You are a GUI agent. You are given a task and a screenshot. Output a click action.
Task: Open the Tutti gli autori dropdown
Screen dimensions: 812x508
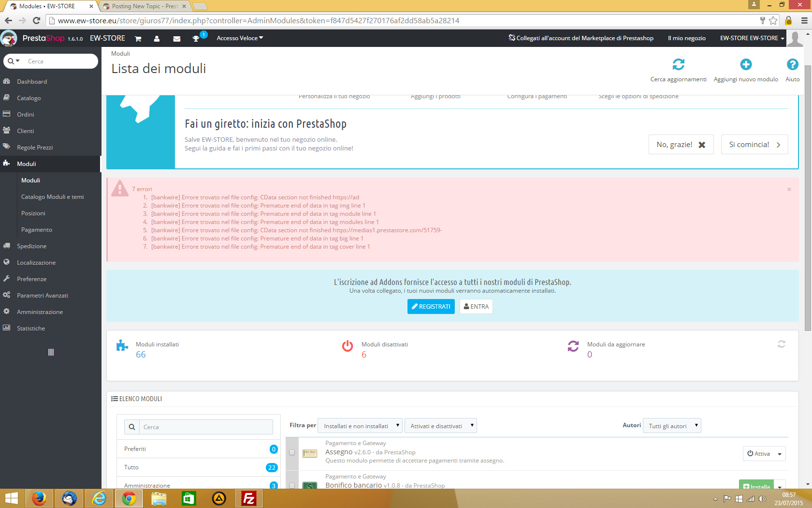pos(672,426)
